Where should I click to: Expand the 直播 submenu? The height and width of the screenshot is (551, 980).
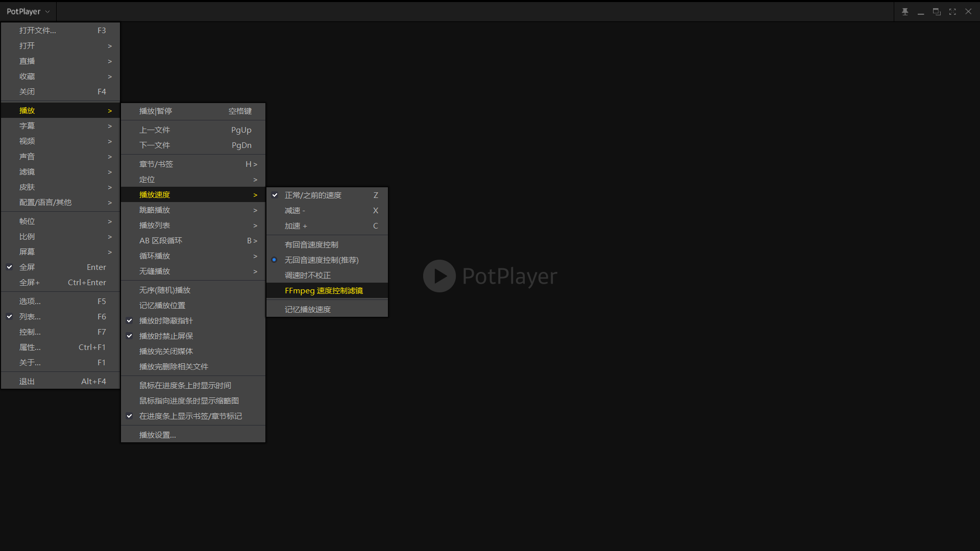[x=61, y=61]
